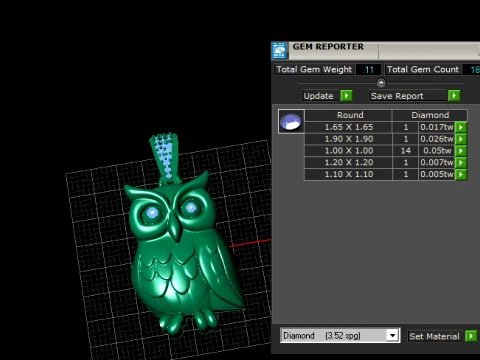Screen dimensions: 480x360
Task: Click green arrow on the 1.10 X 1.10 row
Action: (x=461, y=174)
